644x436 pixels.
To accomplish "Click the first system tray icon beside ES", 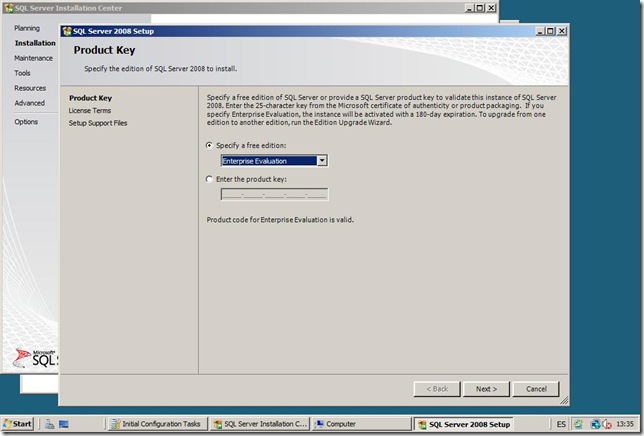I will 578,424.
